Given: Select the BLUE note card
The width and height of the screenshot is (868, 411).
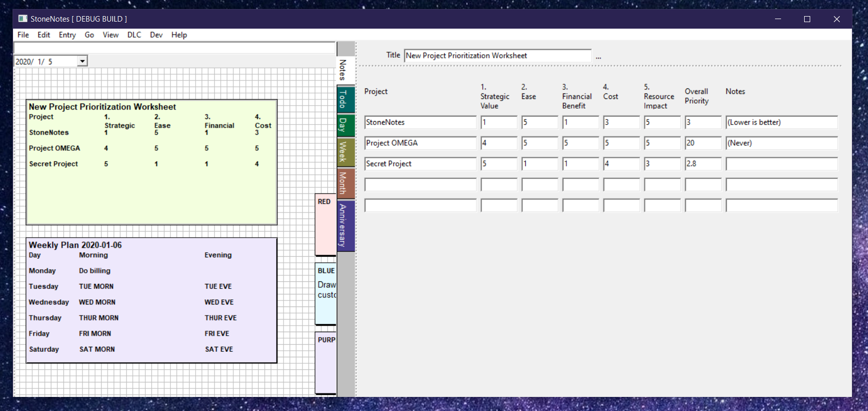Looking at the screenshot, I should (326, 294).
